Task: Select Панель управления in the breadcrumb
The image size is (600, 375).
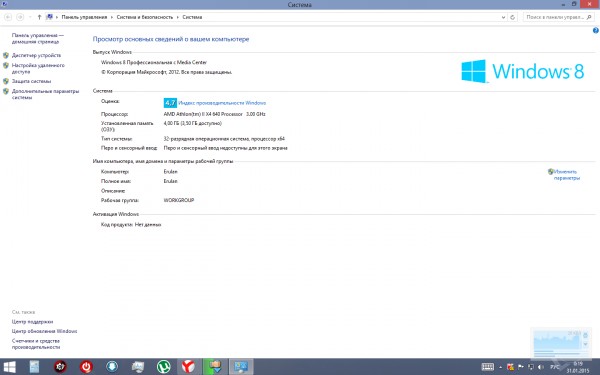Action: coord(84,17)
